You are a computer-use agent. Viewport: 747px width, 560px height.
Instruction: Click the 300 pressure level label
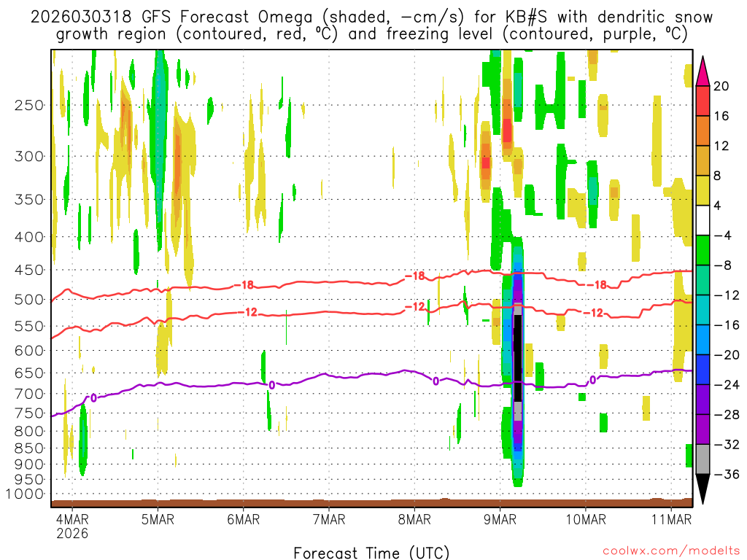(x=29, y=156)
